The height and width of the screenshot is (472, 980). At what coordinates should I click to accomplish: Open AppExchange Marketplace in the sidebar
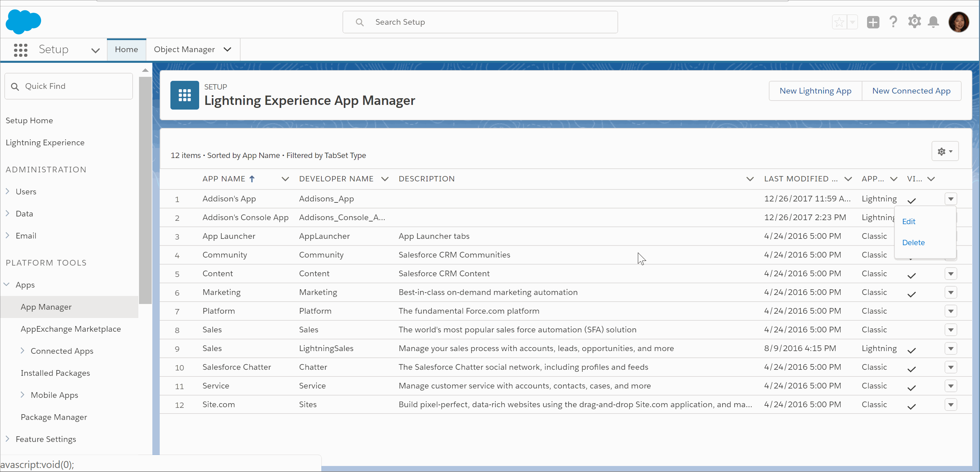point(71,329)
